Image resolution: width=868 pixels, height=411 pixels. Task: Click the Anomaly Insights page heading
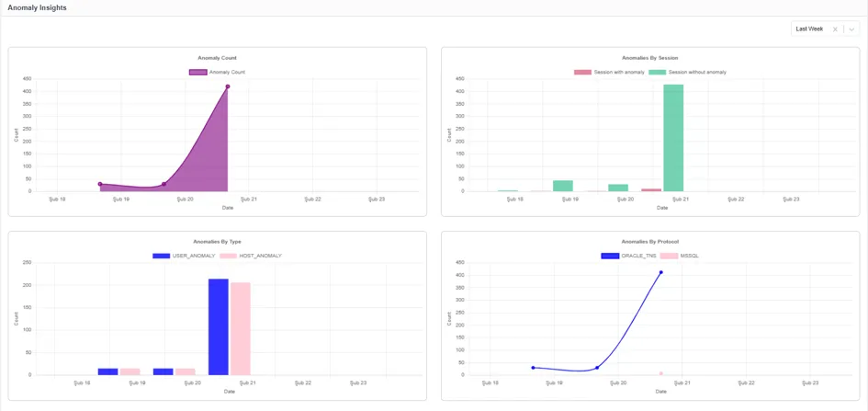click(37, 7)
